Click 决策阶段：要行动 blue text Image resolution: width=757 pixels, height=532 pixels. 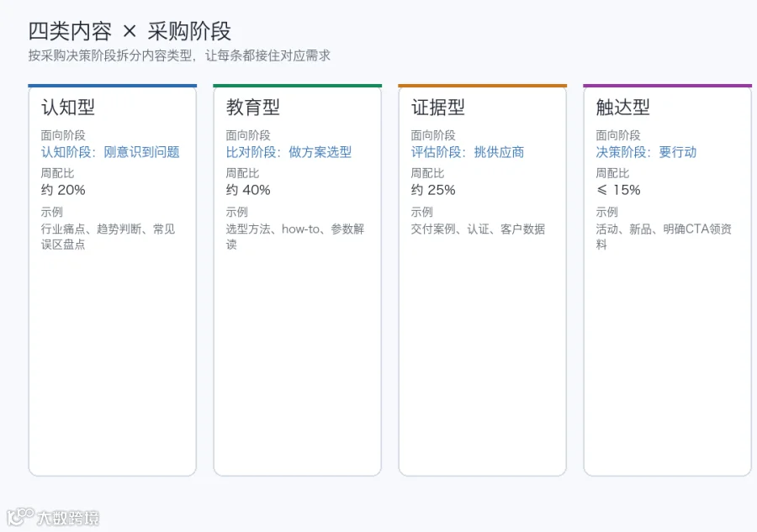[x=646, y=152]
